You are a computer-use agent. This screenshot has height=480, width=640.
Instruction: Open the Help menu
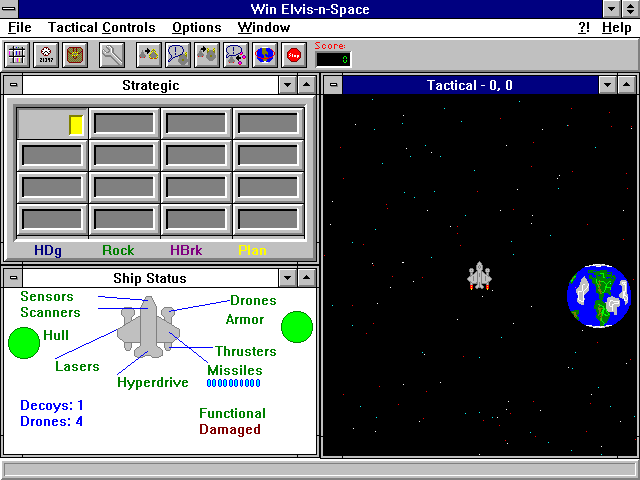[616, 28]
